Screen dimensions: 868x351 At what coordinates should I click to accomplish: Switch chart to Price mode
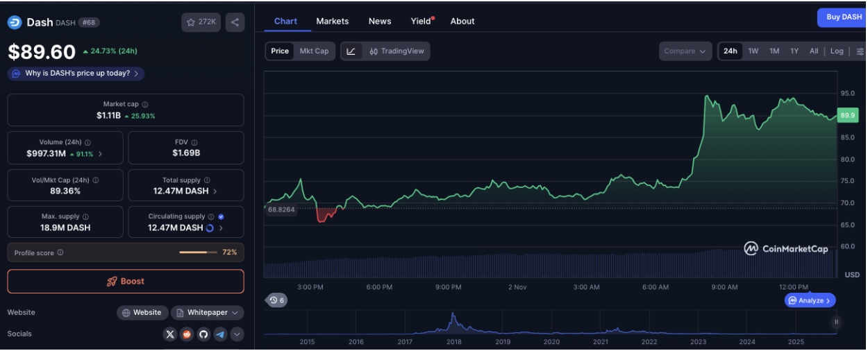click(280, 51)
